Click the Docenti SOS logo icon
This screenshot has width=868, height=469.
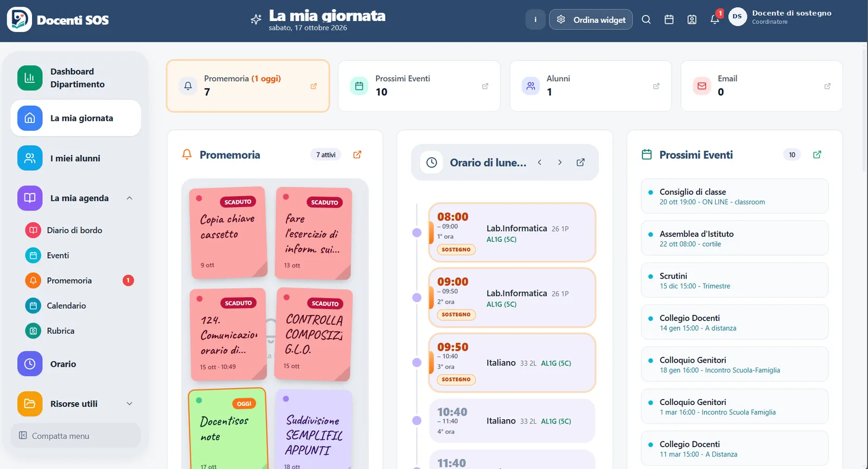tap(19, 20)
